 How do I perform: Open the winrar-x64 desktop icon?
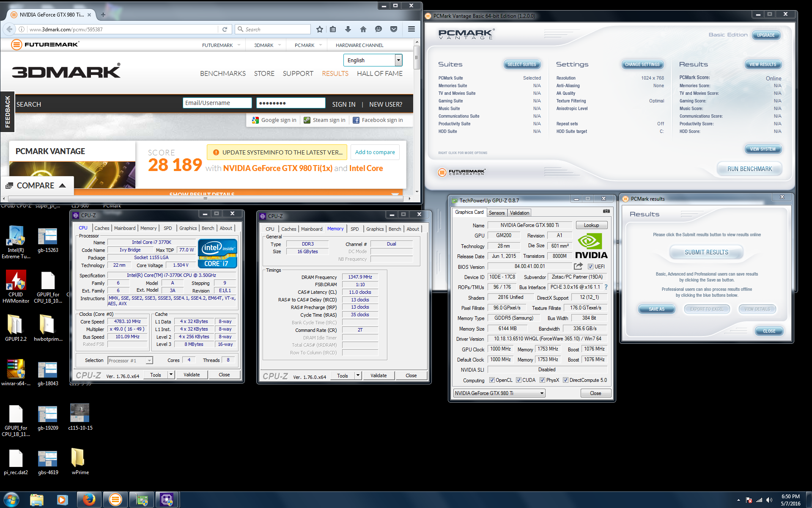tap(16, 373)
